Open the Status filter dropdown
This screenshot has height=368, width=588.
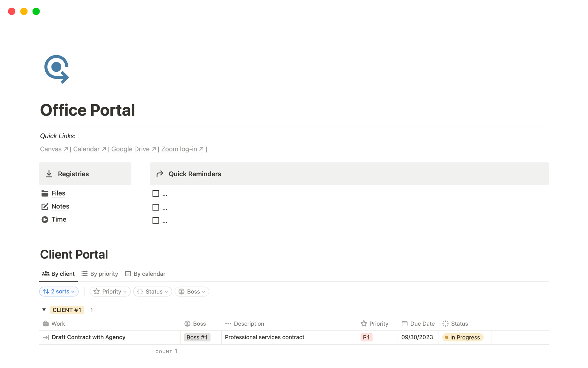[153, 292]
